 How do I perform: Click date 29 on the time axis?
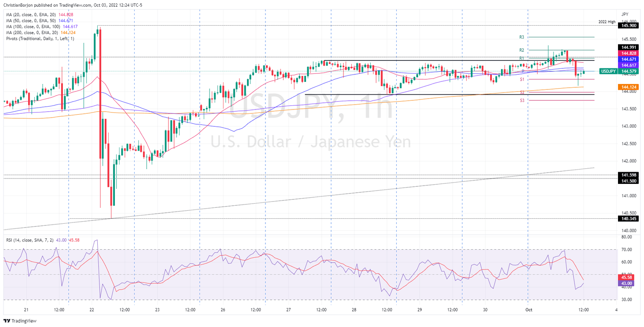click(x=419, y=310)
